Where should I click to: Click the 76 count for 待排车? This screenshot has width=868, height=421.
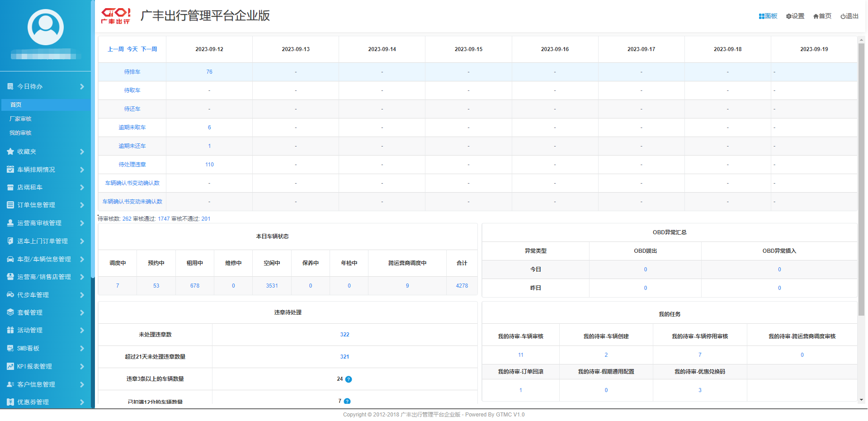pos(209,72)
